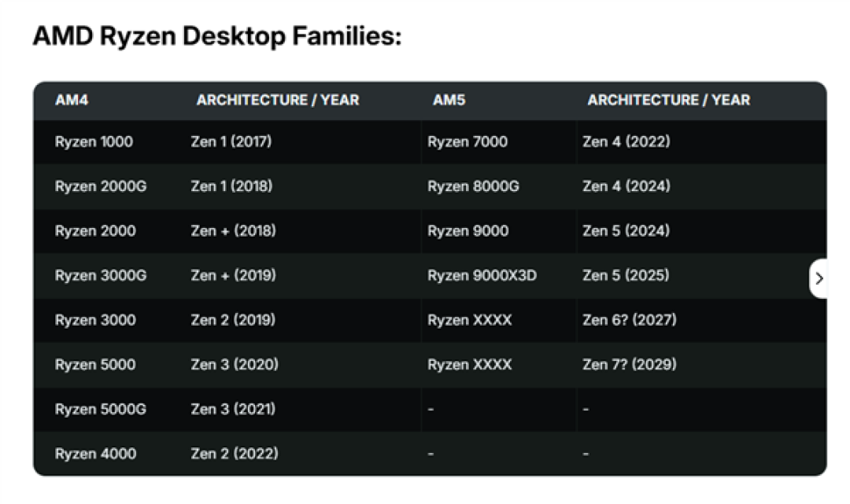
Task: Select the 'Ryzen 2000' cell
Action: pyautogui.click(x=95, y=231)
